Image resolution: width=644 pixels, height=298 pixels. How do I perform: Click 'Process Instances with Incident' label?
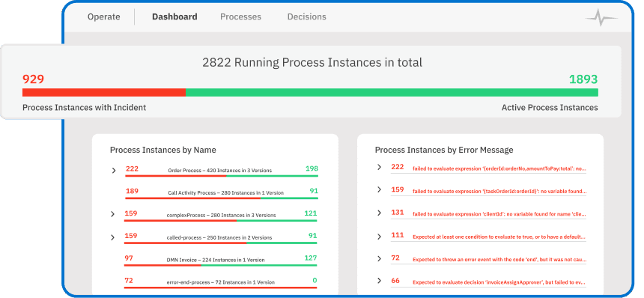coord(84,108)
